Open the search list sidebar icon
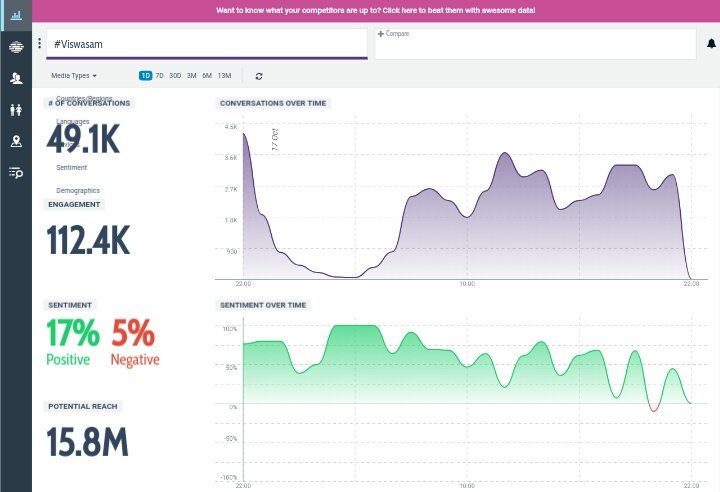 (x=16, y=173)
